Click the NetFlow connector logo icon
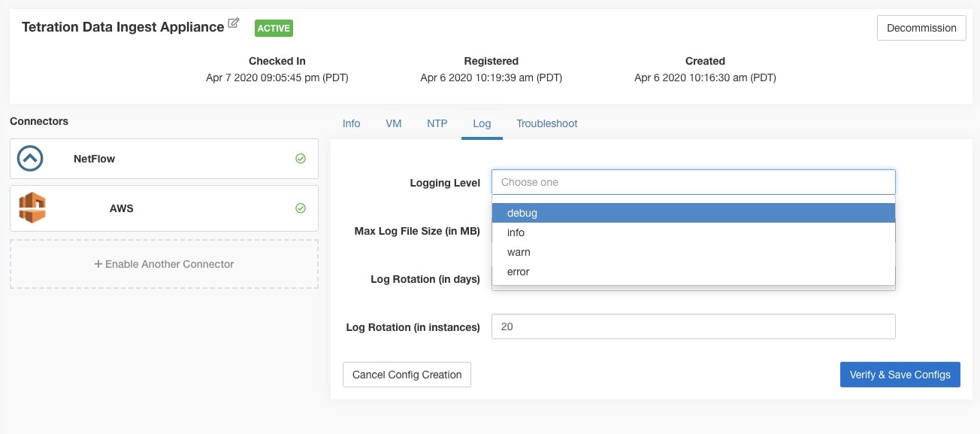This screenshot has height=434, width=980. [30, 159]
